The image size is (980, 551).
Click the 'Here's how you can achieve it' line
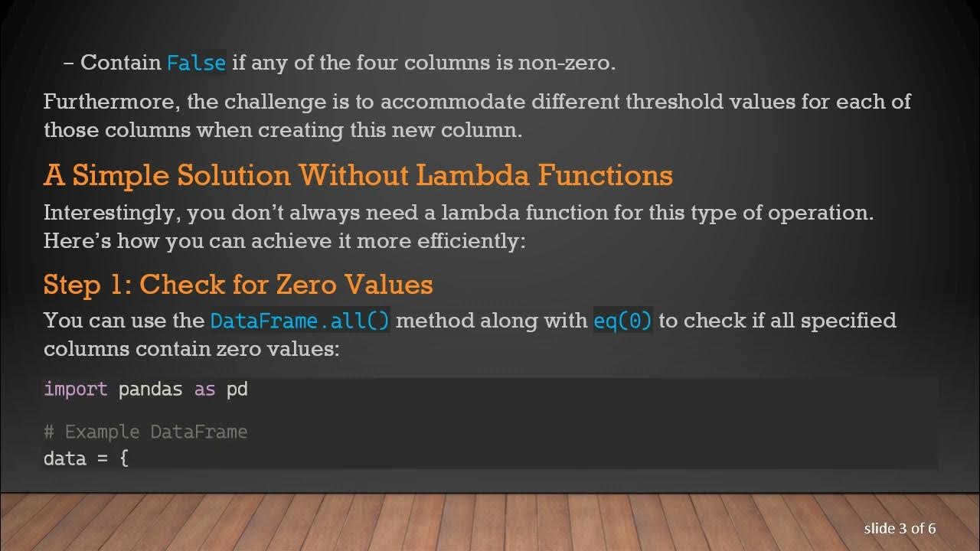click(284, 241)
